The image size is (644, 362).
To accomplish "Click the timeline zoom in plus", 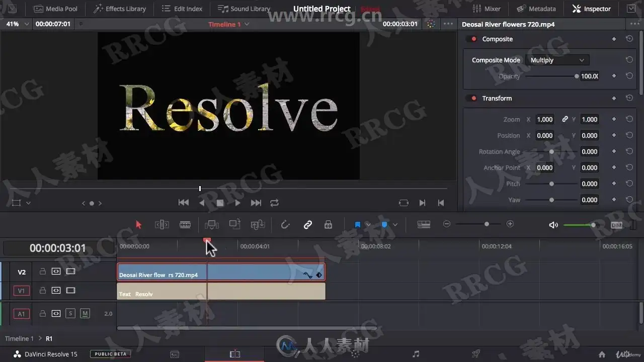I will click(x=510, y=224).
